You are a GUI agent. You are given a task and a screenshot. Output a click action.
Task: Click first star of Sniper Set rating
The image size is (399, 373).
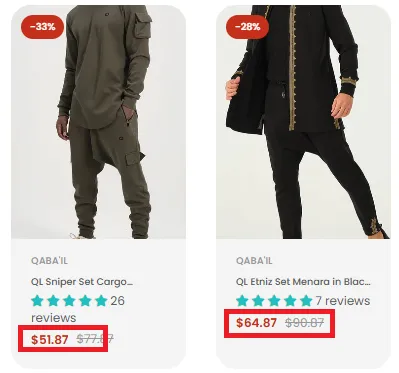37,301
